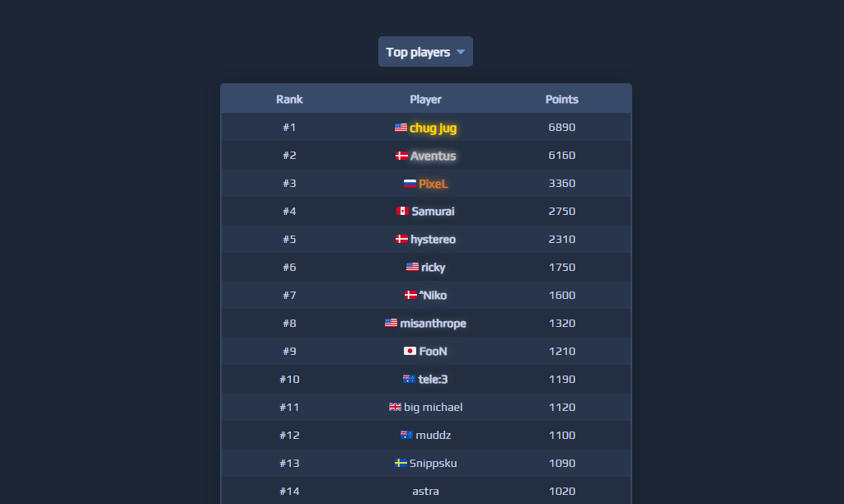
Task: Click the Canadian flag beside Samurai
Action: pos(402,211)
